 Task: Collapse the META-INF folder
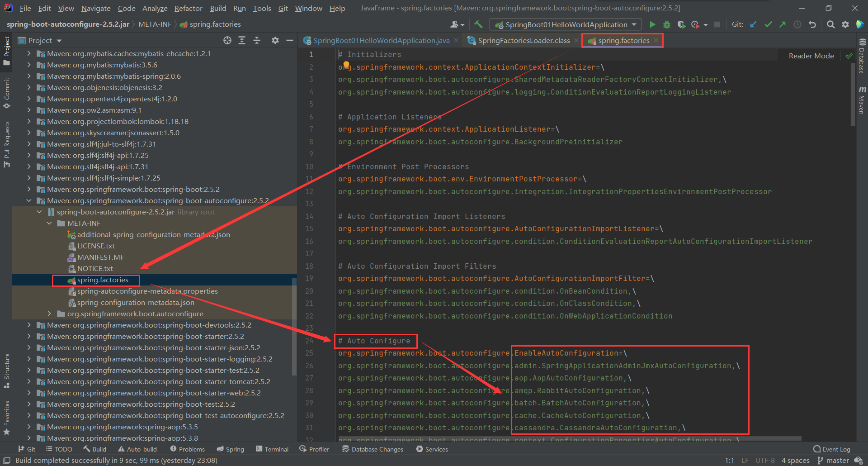49,223
